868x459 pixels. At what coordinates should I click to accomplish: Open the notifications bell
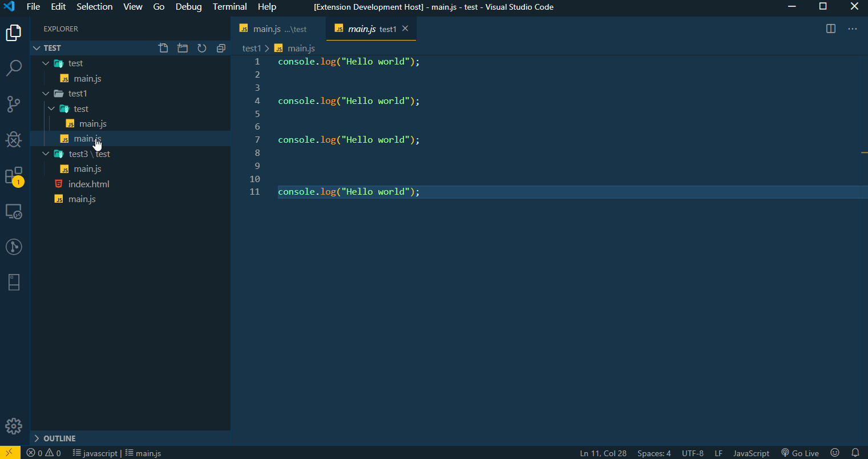[x=855, y=453]
